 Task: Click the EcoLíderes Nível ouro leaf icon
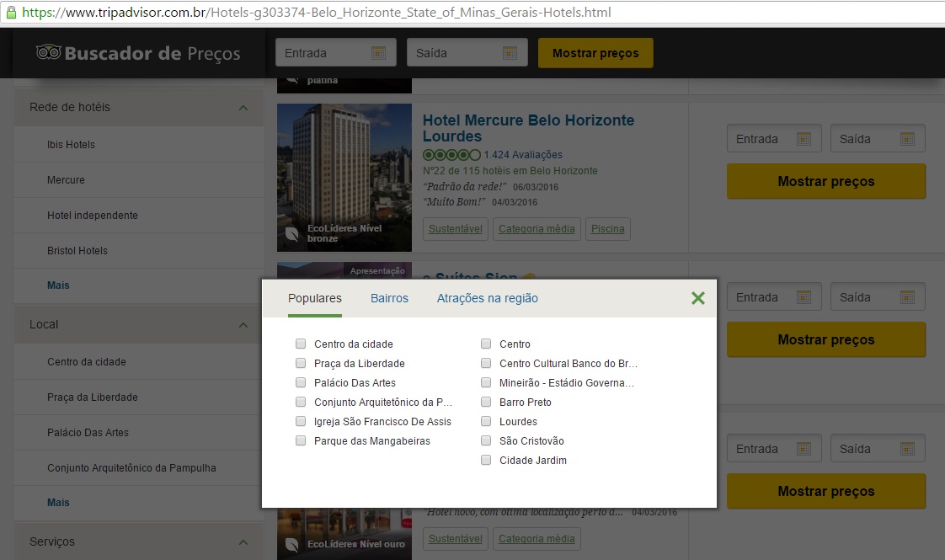pyautogui.click(x=291, y=544)
